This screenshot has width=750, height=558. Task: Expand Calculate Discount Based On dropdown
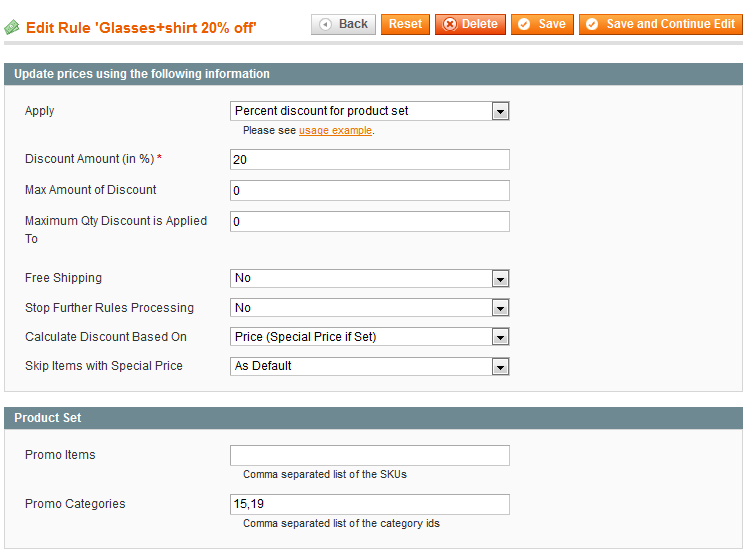coord(370,338)
